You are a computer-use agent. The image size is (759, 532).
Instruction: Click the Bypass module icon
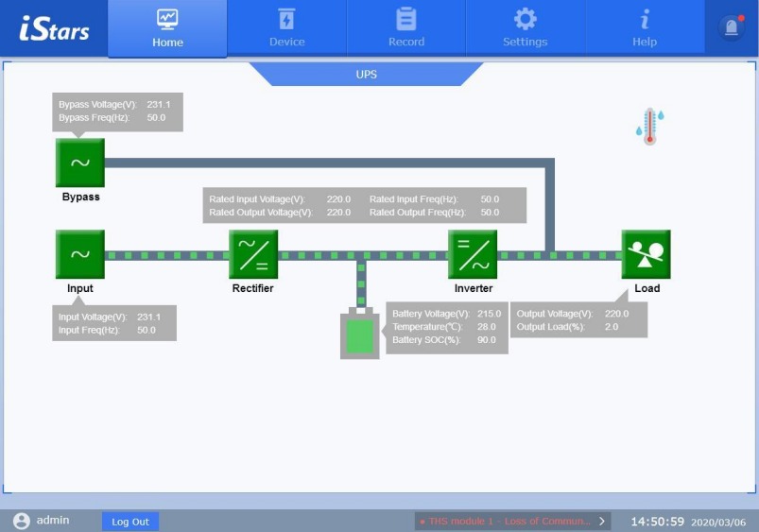(80, 163)
